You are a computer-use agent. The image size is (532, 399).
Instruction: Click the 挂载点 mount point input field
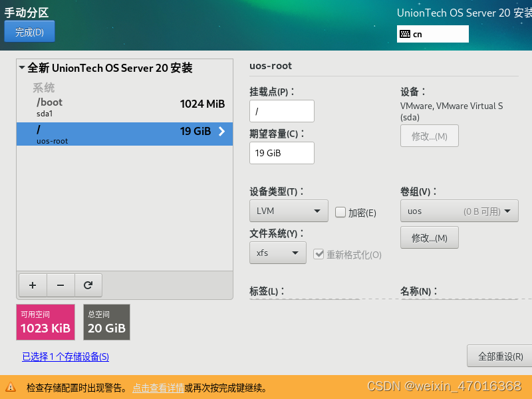[x=282, y=111]
